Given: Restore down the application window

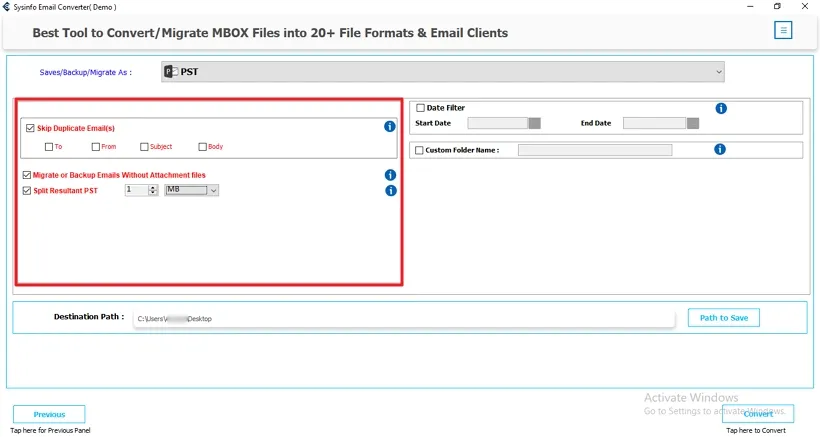Looking at the screenshot, I should click(777, 6).
